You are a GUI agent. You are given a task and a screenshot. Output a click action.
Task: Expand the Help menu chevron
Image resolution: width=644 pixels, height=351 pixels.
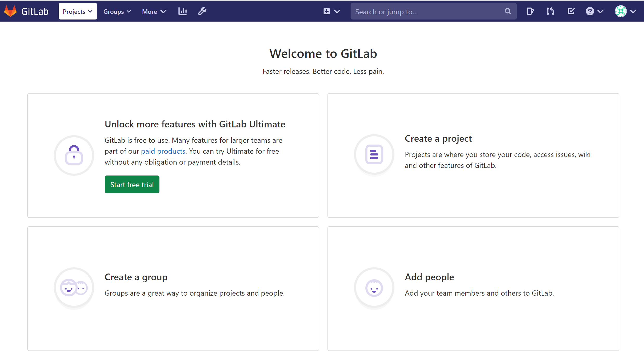(x=600, y=11)
